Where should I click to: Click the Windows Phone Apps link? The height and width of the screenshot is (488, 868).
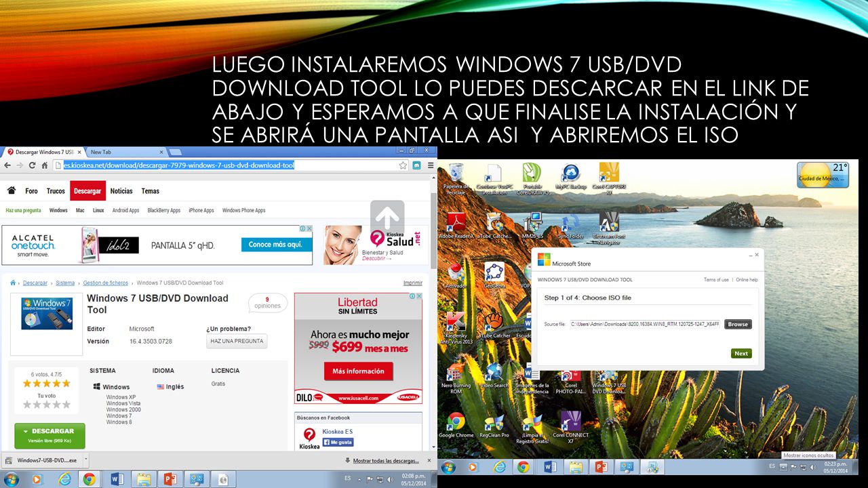coord(243,210)
